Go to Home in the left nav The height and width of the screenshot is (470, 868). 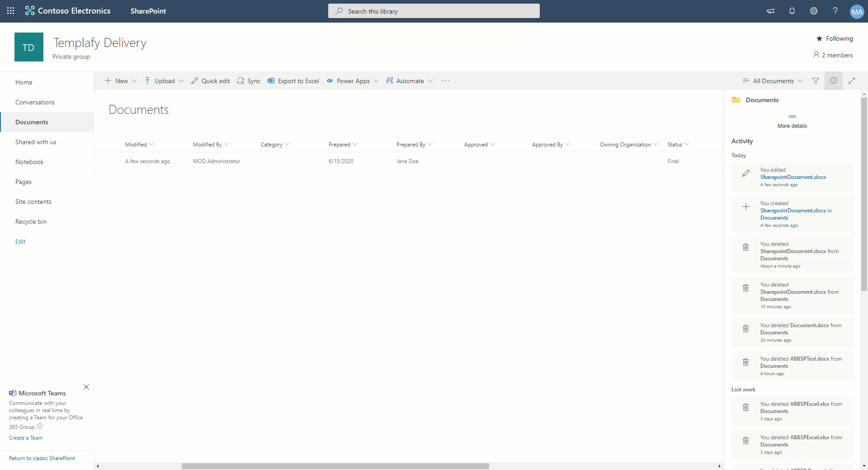(x=24, y=82)
